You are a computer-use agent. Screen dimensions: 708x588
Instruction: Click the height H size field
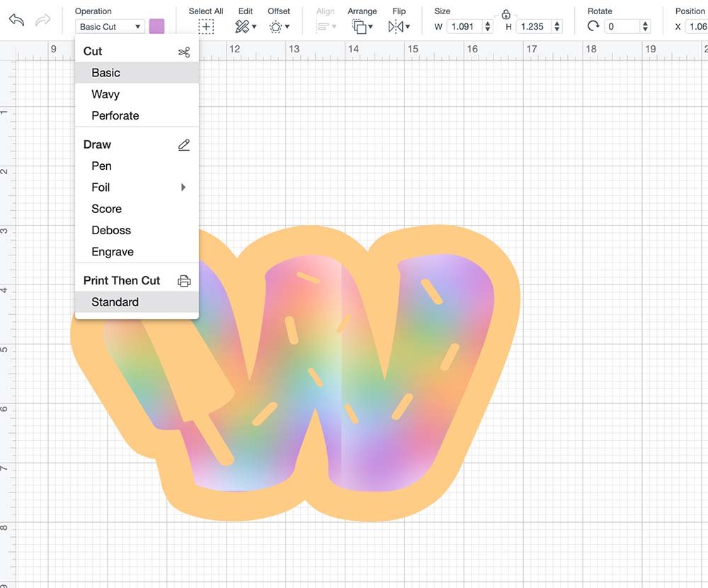534,27
